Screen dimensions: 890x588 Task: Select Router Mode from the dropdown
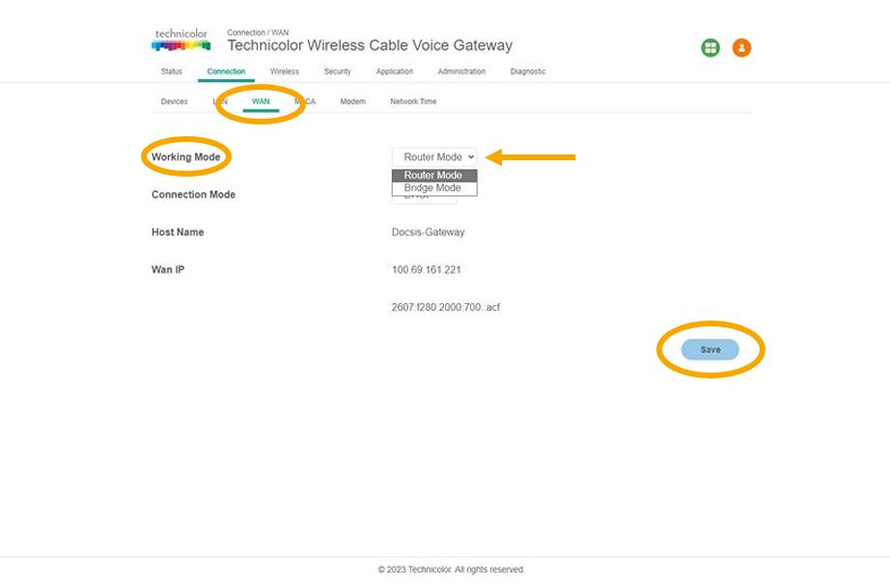pyautogui.click(x=433, y=175)
